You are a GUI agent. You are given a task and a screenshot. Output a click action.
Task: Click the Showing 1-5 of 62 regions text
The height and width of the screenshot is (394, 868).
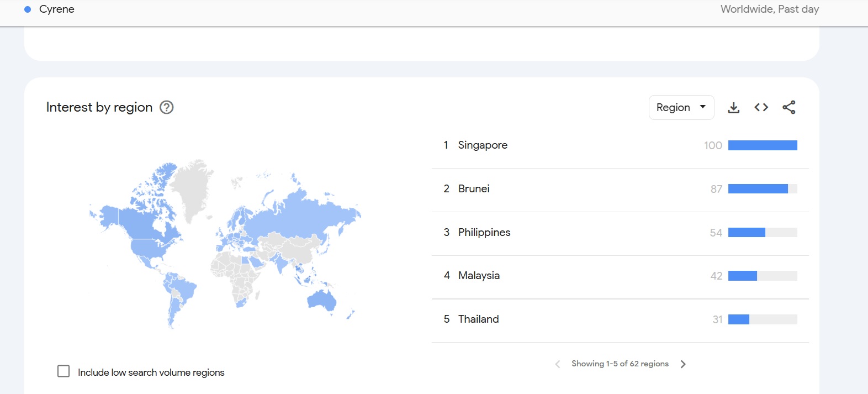point(620,364)
